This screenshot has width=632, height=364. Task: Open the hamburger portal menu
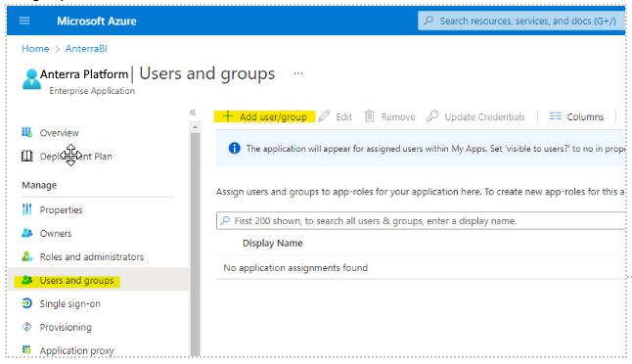tap(24, 21)
